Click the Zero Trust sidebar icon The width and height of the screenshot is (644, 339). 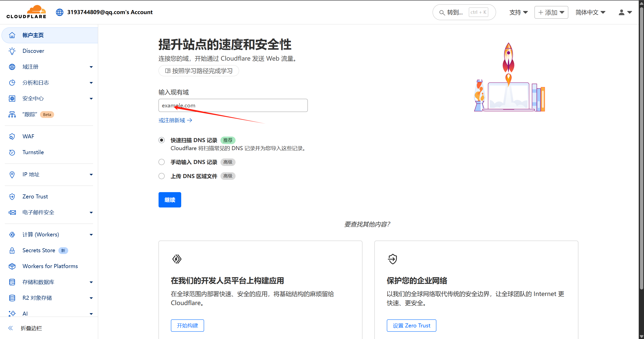(x=12, y=197)
